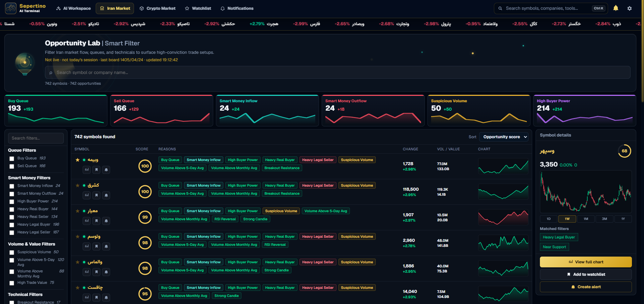644x304 pixels.
Task: Select the 1W chart range button
Action: tap(567, 219)
